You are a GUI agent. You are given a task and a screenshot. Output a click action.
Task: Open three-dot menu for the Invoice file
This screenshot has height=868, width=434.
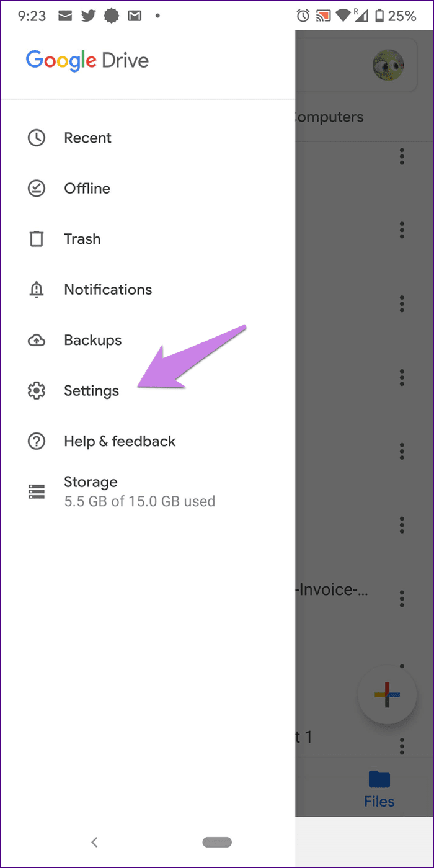coord(402,598)
